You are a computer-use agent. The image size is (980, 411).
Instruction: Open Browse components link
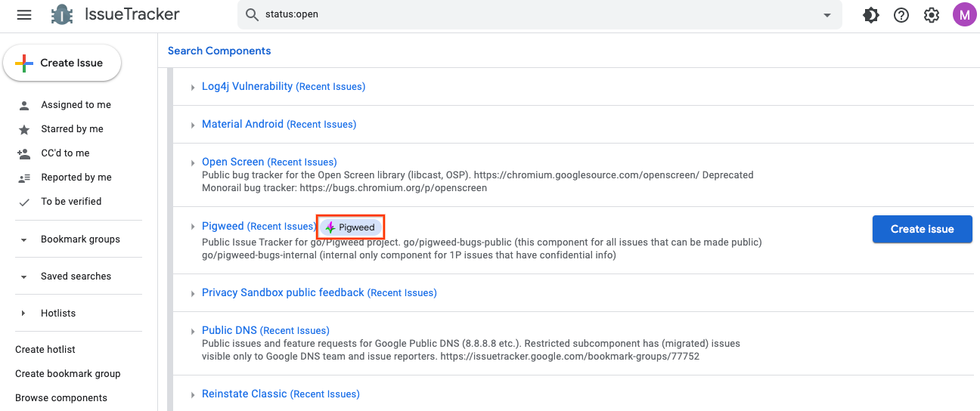[x=61, y=398]
